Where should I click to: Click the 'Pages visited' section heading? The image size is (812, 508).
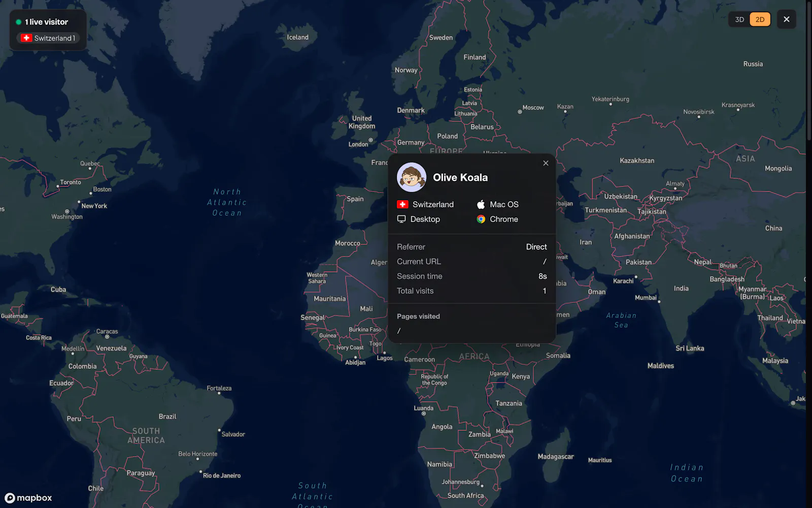(418, 316)
